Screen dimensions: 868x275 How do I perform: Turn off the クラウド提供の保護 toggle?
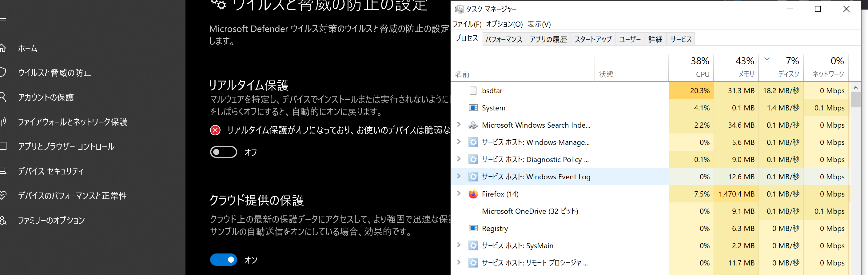coord(223,260)
